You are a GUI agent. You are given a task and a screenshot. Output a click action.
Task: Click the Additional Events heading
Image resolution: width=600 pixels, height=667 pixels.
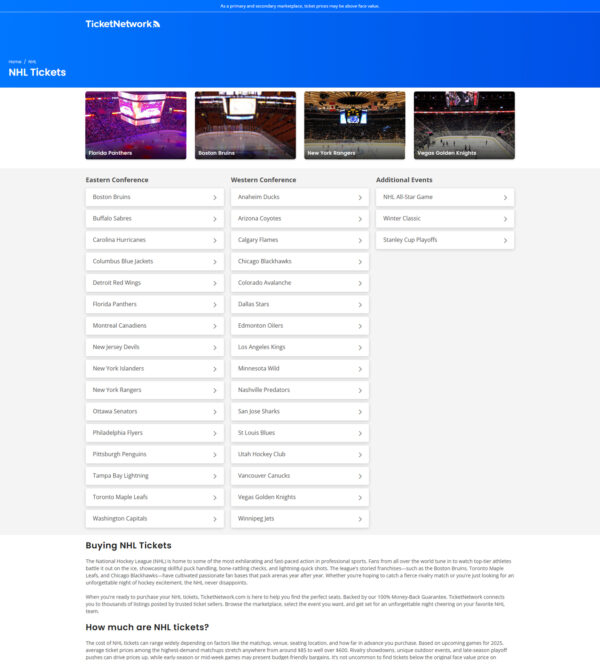[x=404, y=180]
